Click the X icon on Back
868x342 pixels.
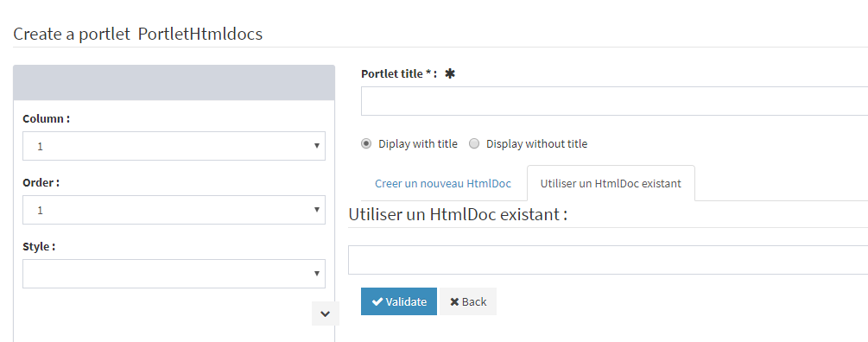[x=454, y=301]
